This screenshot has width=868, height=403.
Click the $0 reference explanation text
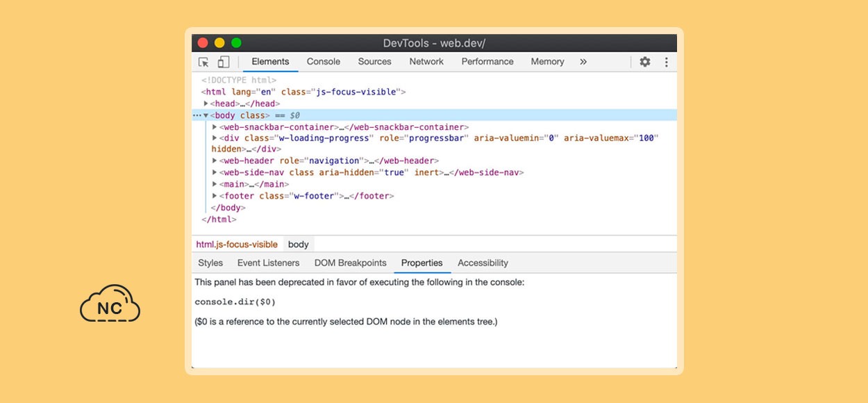[x=347, y=322]
